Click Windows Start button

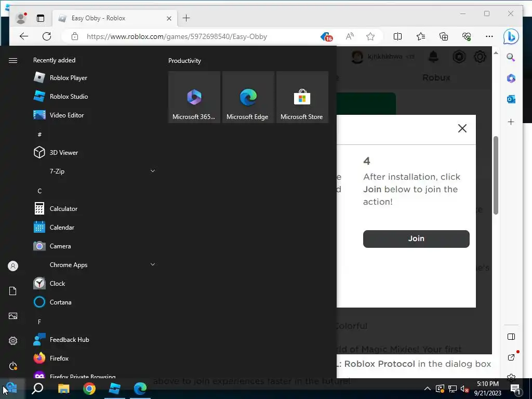(x=12, y=388)
